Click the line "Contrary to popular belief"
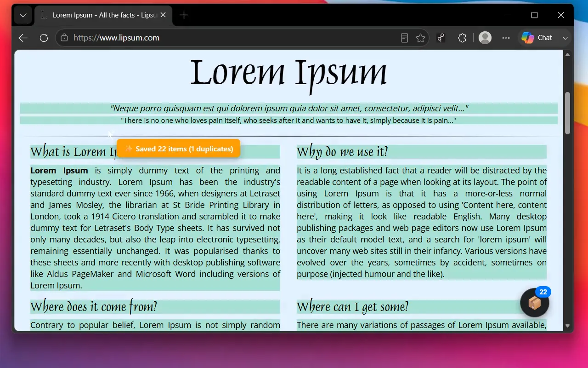 pos(155,325)
